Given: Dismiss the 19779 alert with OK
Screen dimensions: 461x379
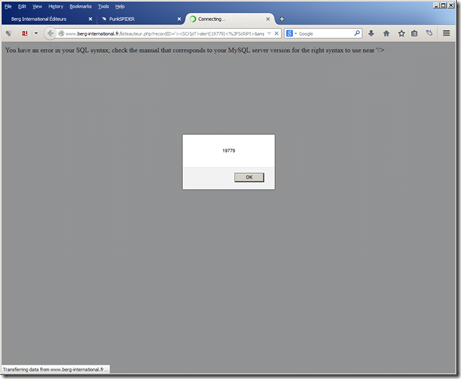Looking at the screenshot, I should 249,177.
